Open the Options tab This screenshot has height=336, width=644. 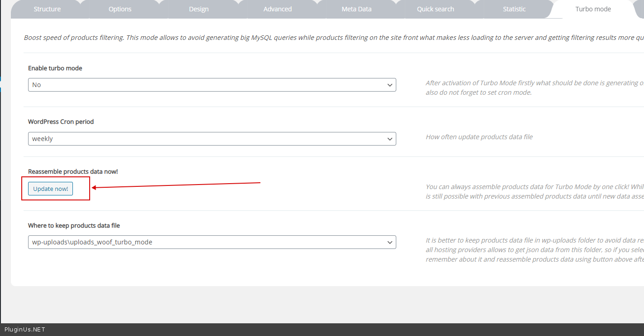tap(120, 9)
